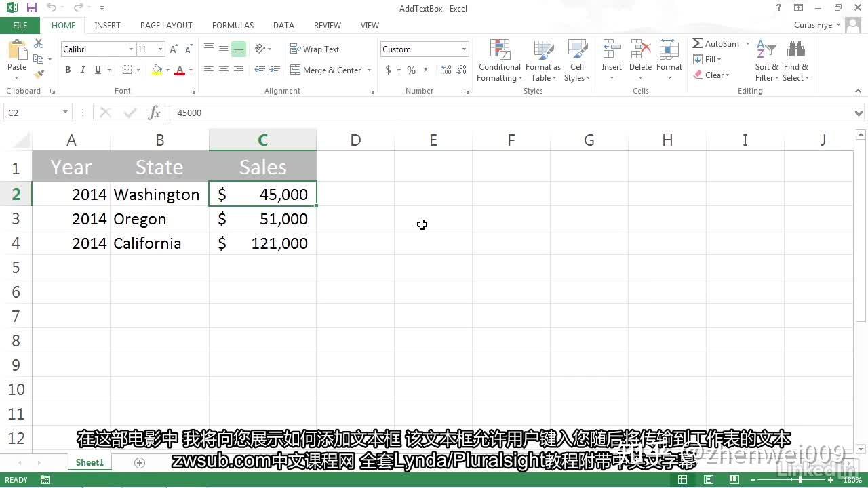This screenshot has width=868, height=488.
Task: Click the Curtis Frye account name
Action: [814, 25]
